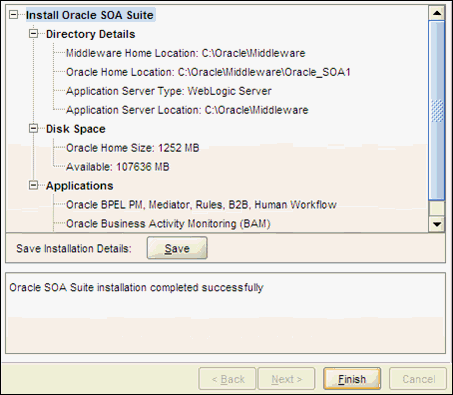Collapse the Directory Details node
The image size is (453, 395).
tap(33, 34)
